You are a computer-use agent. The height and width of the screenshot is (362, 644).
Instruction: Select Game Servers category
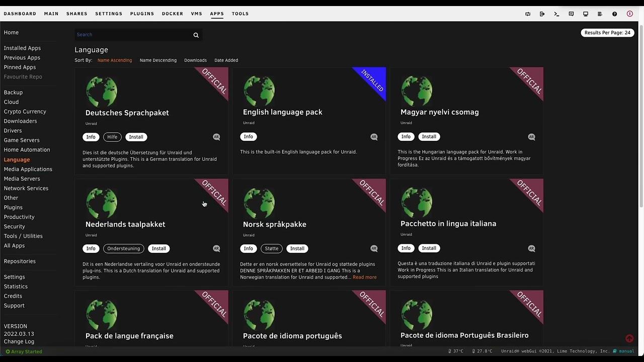point(22,140)
